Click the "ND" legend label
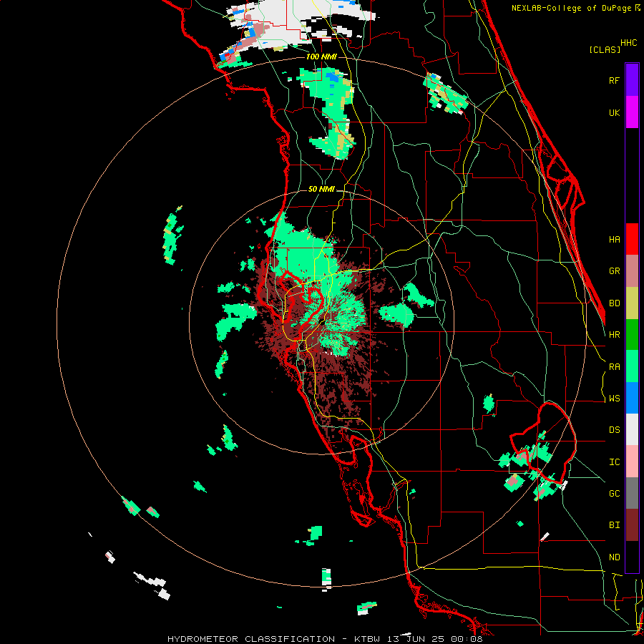The image size is (644, 644). [x=614, y=557]
